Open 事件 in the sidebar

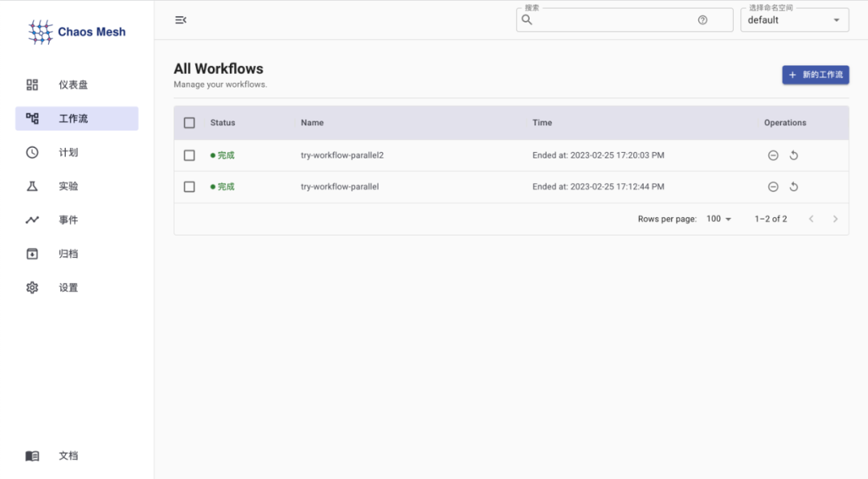tap(77, 220)
